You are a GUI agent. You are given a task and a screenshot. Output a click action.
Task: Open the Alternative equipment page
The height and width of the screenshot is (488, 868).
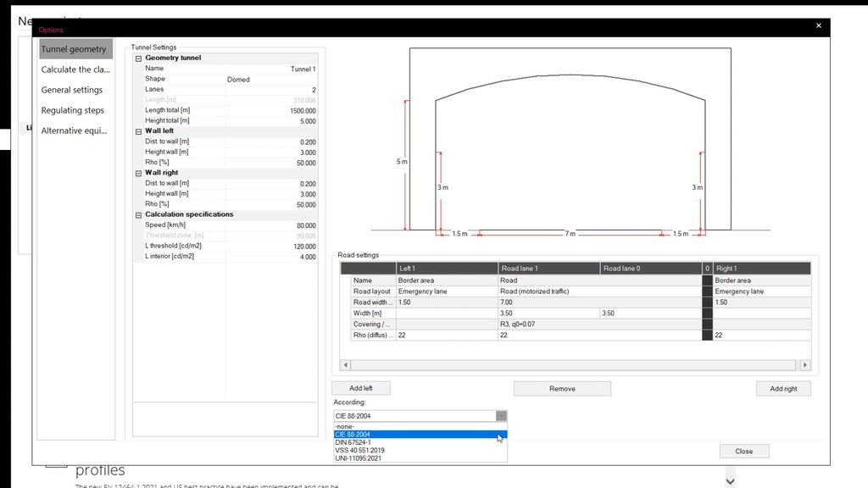[x=75, y=130]
